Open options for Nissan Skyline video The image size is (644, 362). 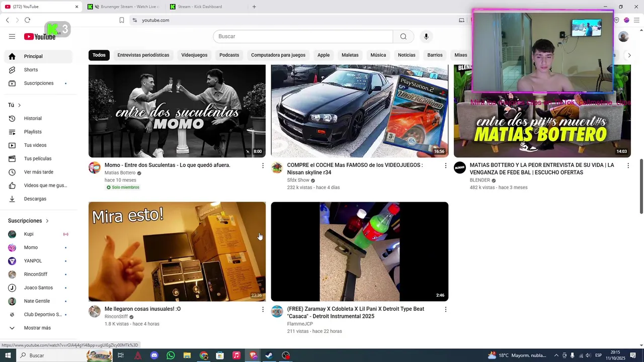pos(445,165)
